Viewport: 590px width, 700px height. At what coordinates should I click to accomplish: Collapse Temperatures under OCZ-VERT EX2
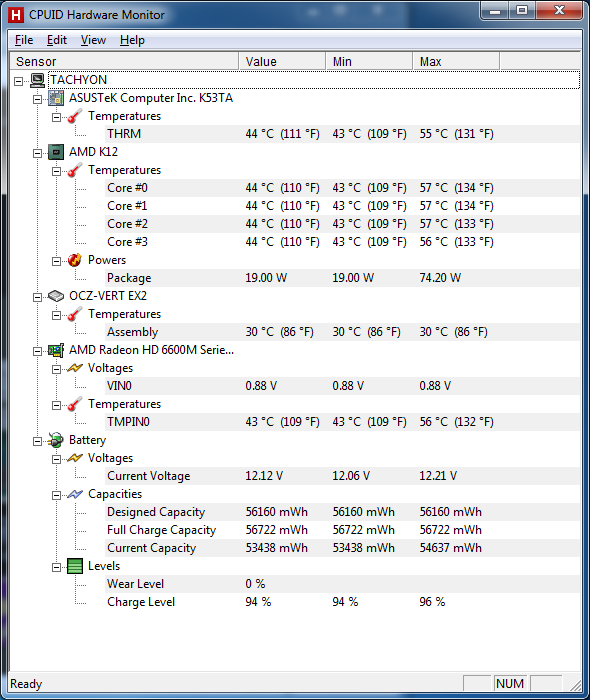click(x=56, y=315)
